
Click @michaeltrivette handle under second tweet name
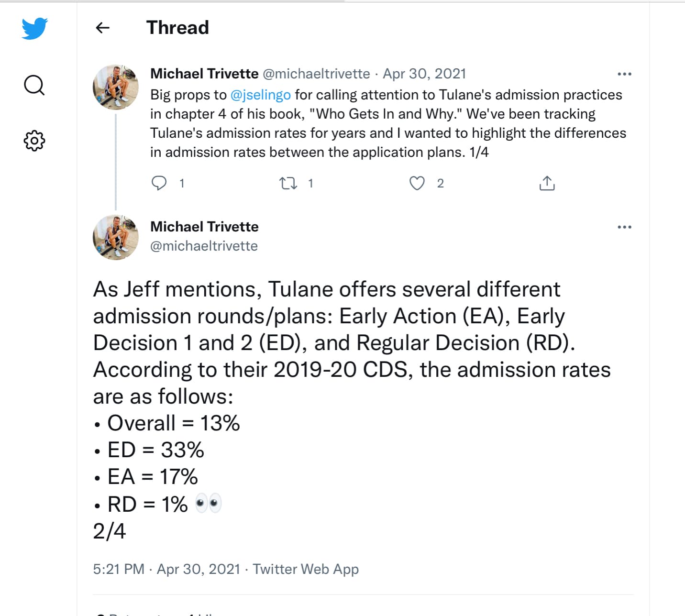click(204, 246)
